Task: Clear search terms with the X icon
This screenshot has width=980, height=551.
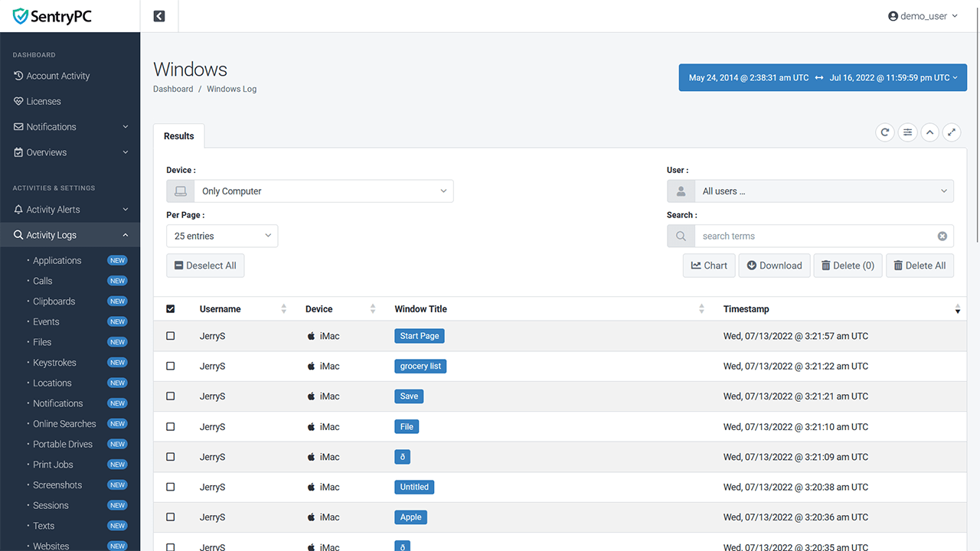Action: point(942,236)
